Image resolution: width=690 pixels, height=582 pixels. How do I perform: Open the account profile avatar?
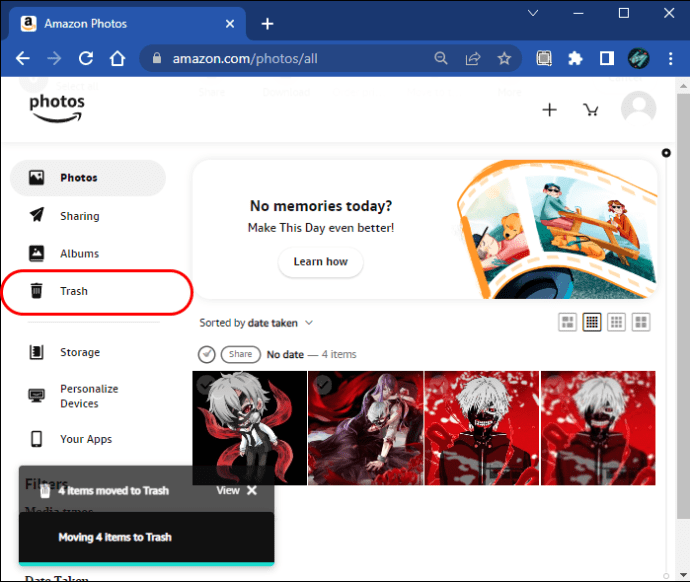coord(638,109)
